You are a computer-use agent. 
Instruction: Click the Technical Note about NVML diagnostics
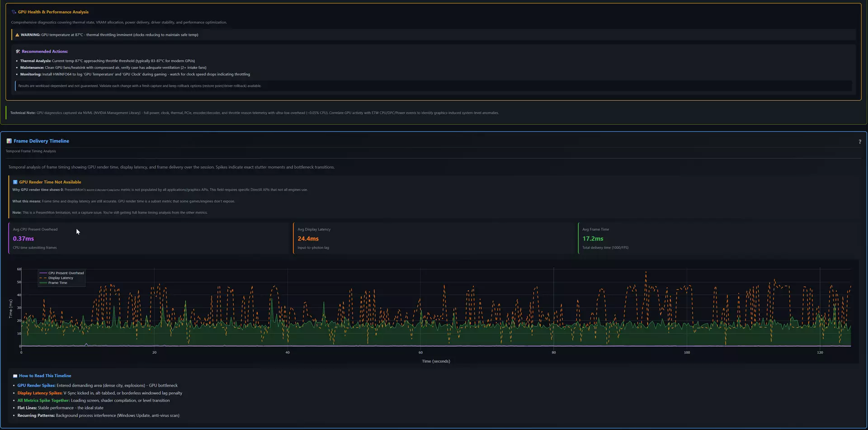[255, 113]
